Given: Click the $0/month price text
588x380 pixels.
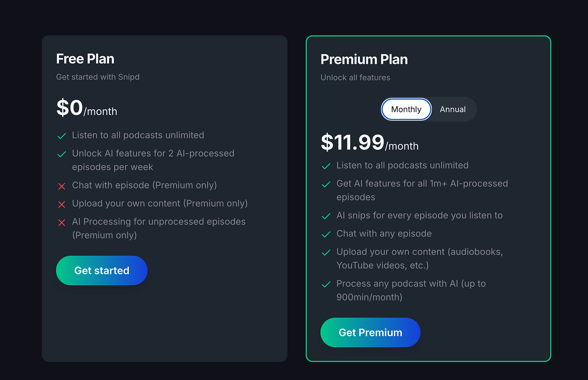Looking at the screenshot, I should click(86, 108).
